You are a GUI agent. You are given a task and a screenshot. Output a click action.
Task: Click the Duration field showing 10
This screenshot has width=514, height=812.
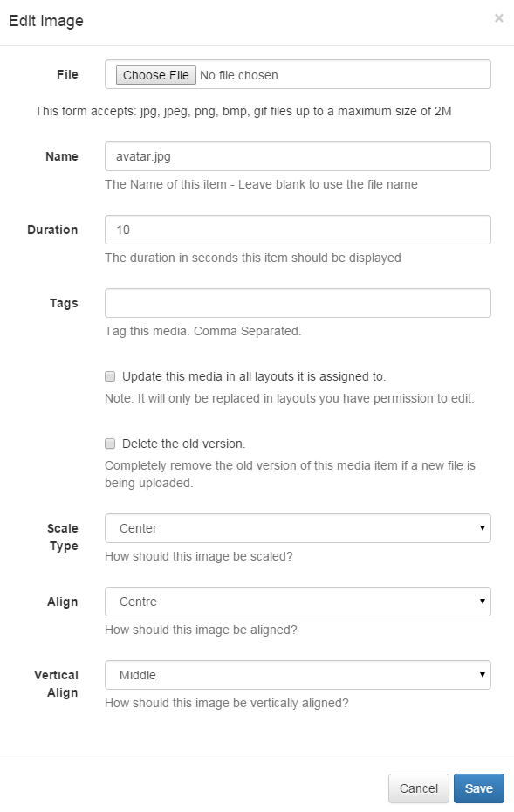[x=297, y=230]
